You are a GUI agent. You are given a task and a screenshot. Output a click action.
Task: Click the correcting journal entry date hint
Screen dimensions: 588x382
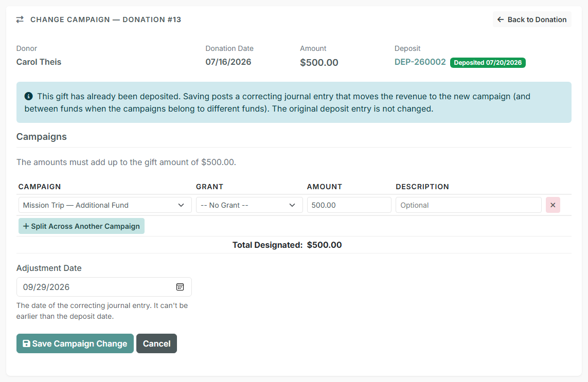[102, 311]
